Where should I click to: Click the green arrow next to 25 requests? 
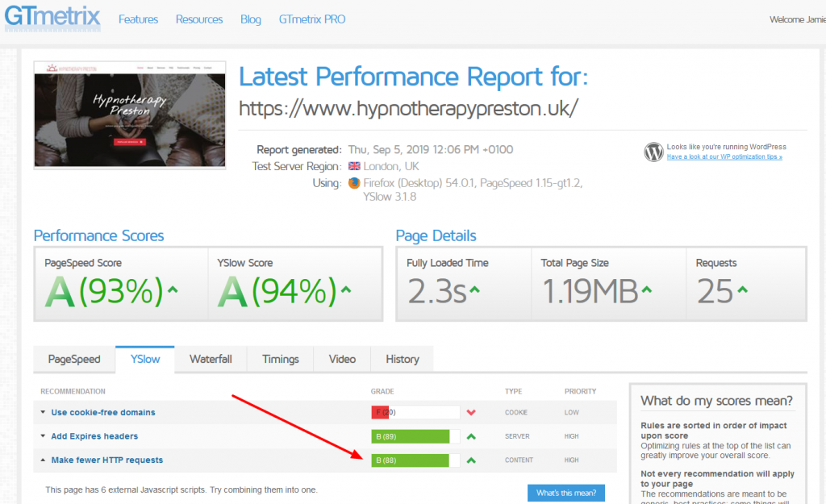(x=742, y=290)
